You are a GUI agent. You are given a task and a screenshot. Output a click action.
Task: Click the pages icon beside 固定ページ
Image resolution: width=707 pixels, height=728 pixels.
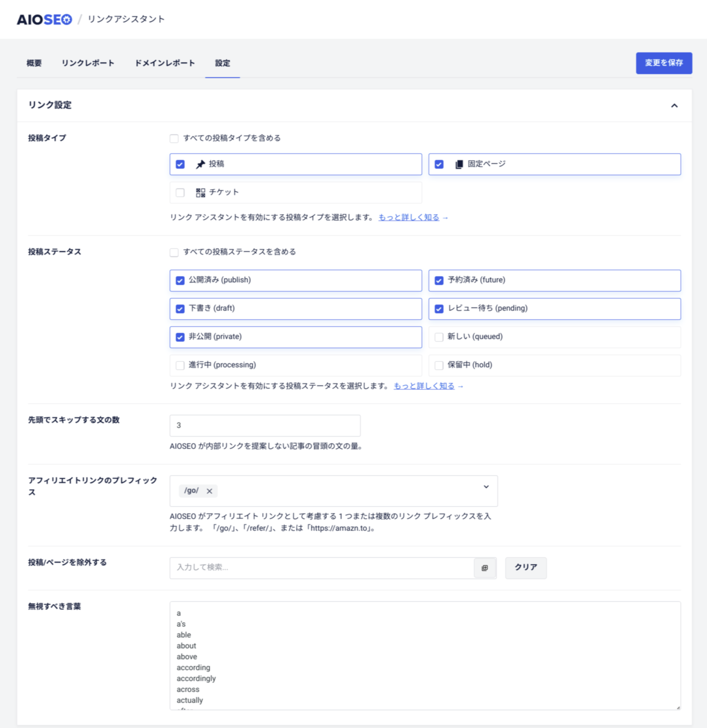[x=459, y=164]
